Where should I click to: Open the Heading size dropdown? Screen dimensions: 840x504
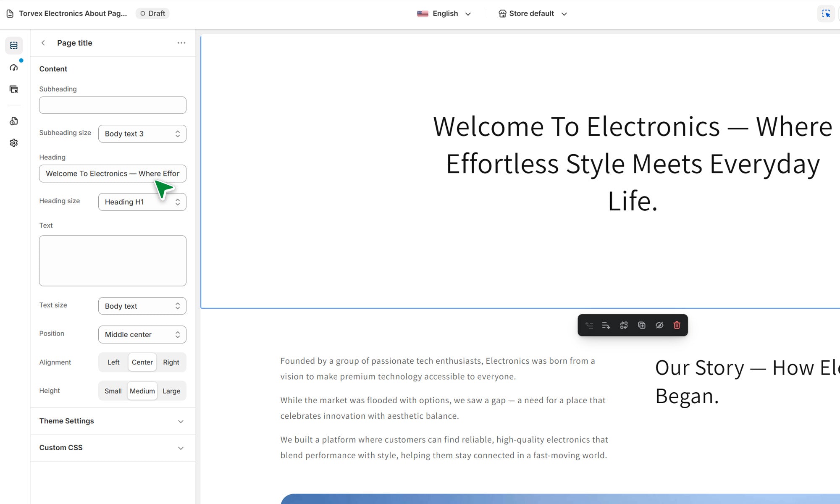pyautogui.click(x=142, y=202)
